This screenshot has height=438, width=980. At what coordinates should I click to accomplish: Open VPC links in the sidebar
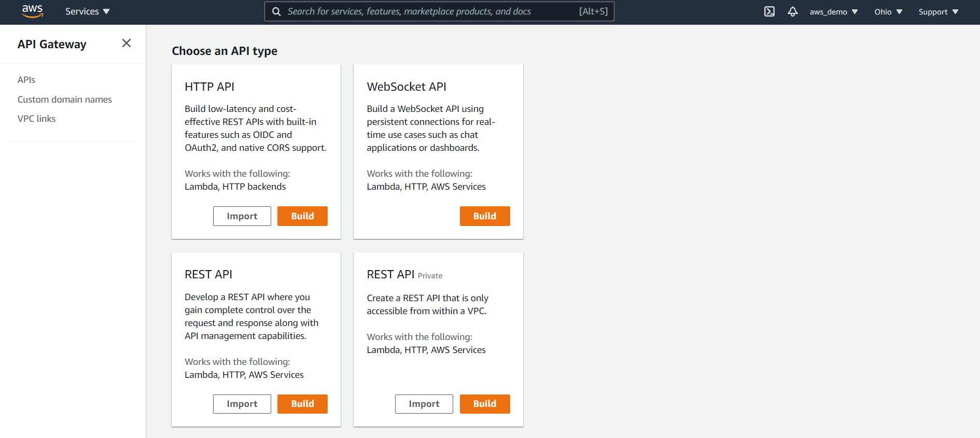tap(36, 119)
